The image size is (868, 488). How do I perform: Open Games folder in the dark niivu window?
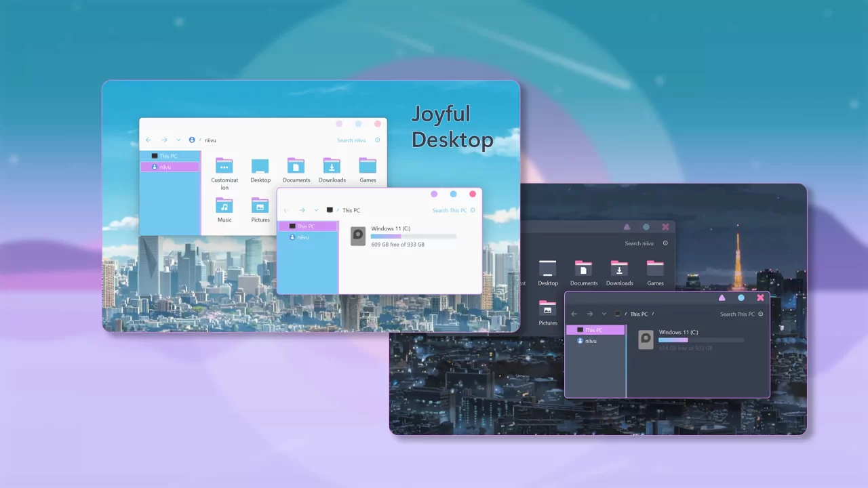(x=655, y=273)
